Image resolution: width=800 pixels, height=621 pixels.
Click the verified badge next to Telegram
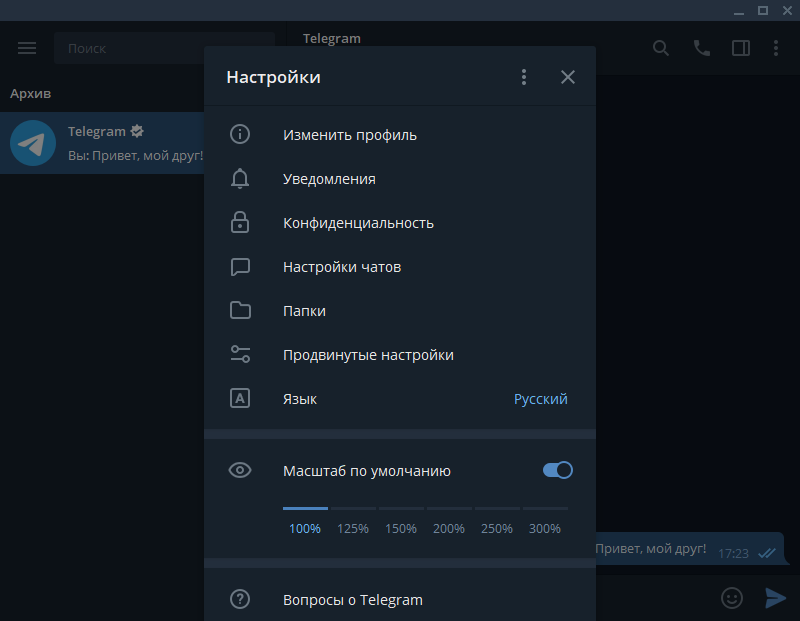click(137, 131)
